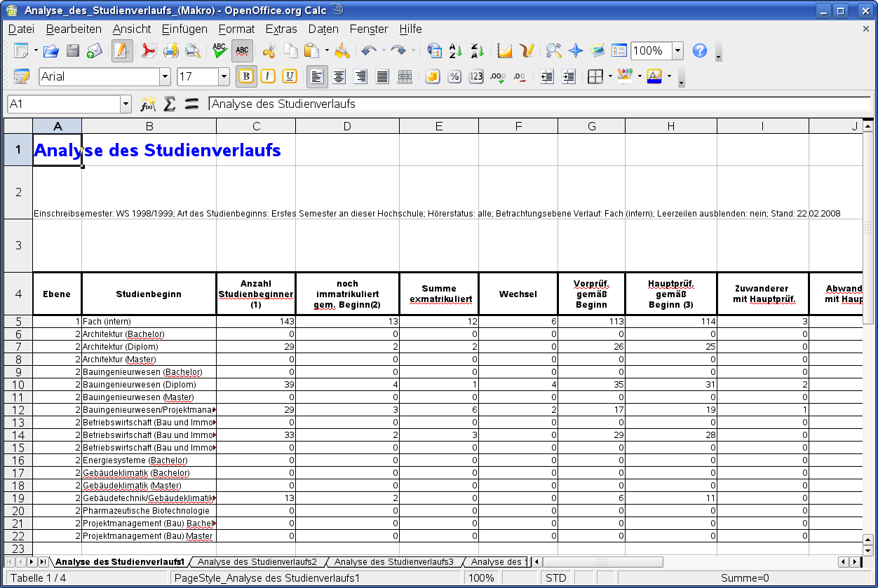Jump to last sheet tab arrow
The height and width of the screenshot is (588, 878).
coord(43,562)
